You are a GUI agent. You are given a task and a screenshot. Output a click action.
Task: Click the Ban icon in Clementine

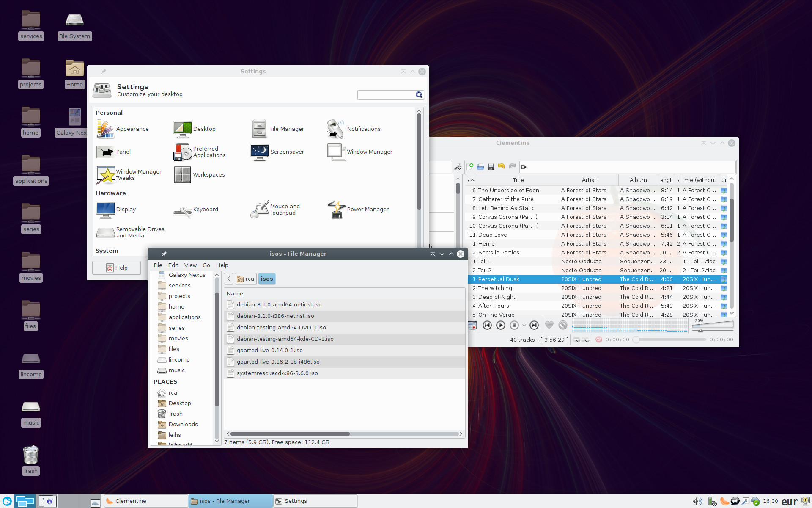pyautogui.click(x=563, y=325)
